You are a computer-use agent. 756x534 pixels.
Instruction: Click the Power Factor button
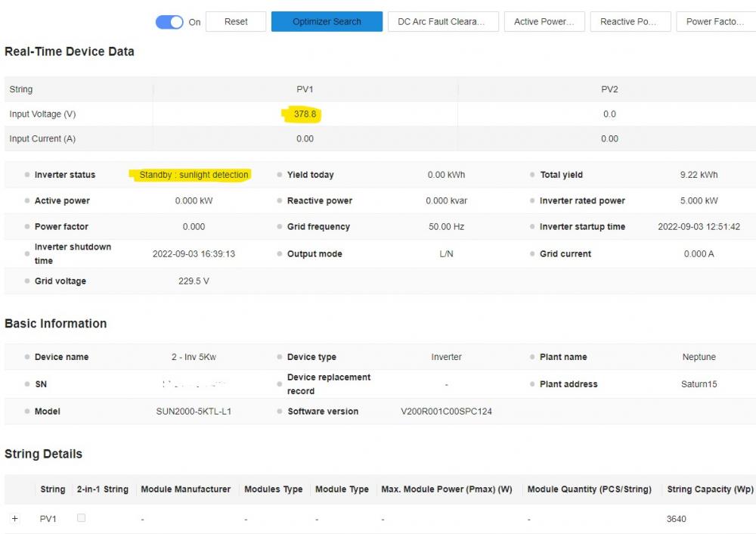716,22
